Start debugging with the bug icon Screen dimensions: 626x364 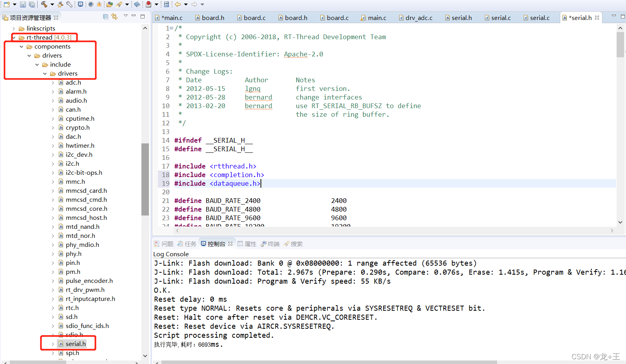point(99,4)
